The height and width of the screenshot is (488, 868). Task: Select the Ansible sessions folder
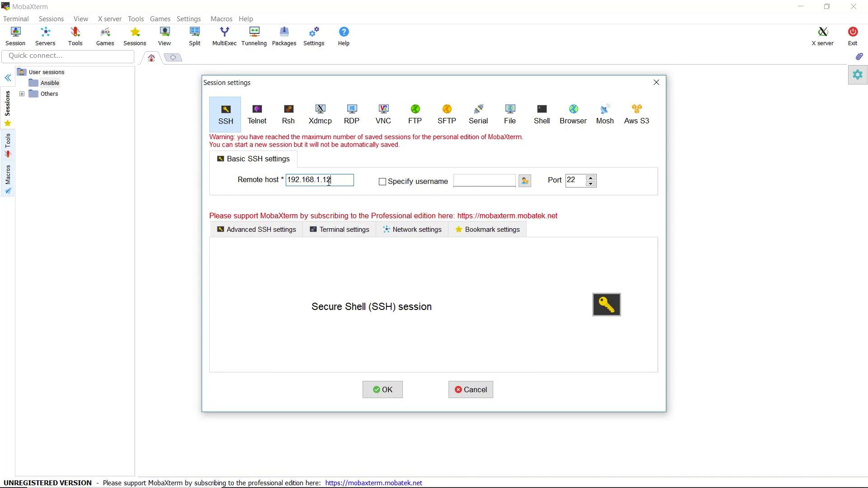tap(50, 83)
